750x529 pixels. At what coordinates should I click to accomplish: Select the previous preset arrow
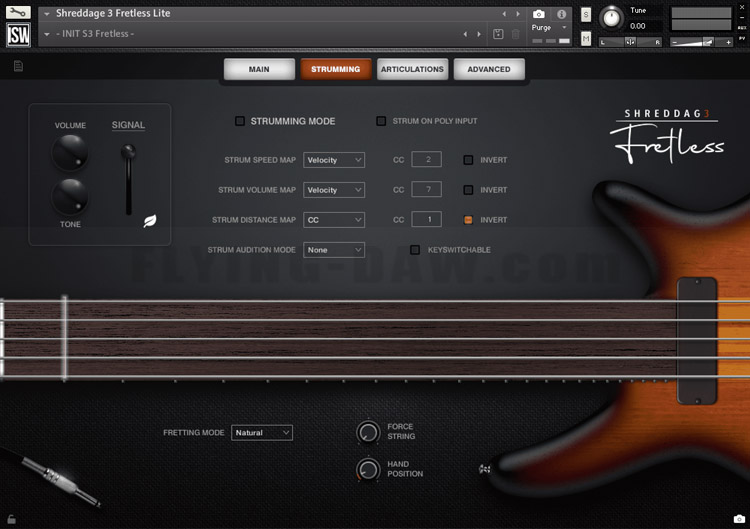[x=465, y=34]
